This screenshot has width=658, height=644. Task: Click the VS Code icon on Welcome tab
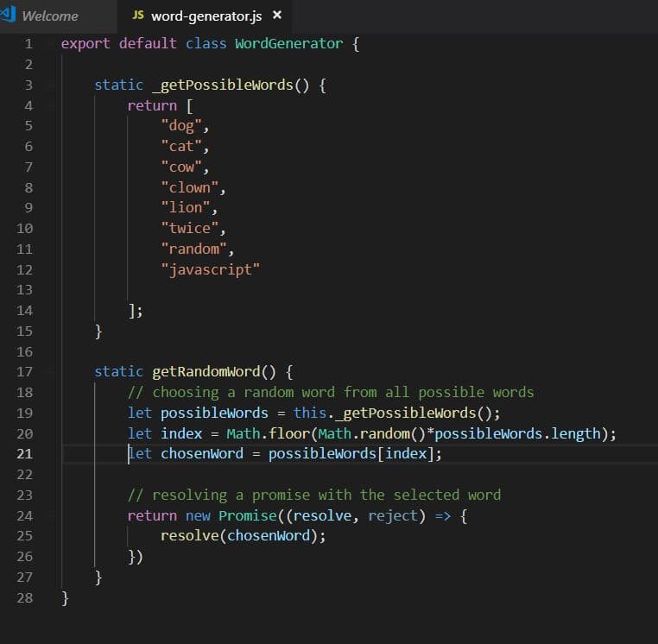pos(8,14)
